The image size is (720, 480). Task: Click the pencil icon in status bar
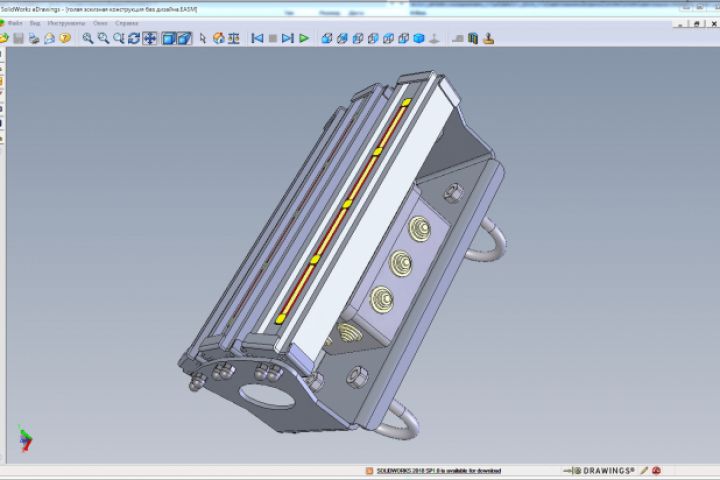tap(644, 470)
